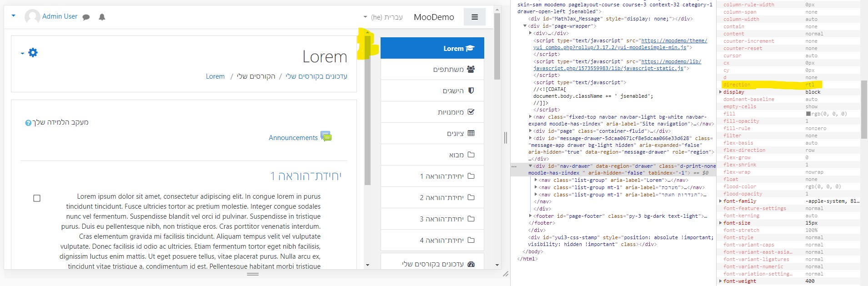This screenshot has height=286, width=868.
Task: Open הישגים in the nav drawer
Action: [x=432, y=91]
